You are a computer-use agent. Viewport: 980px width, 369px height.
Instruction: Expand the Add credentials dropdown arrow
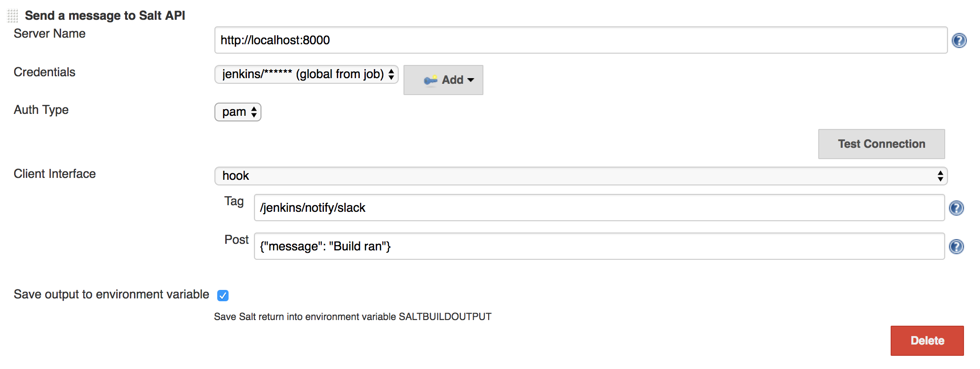[x=472, y=80]
